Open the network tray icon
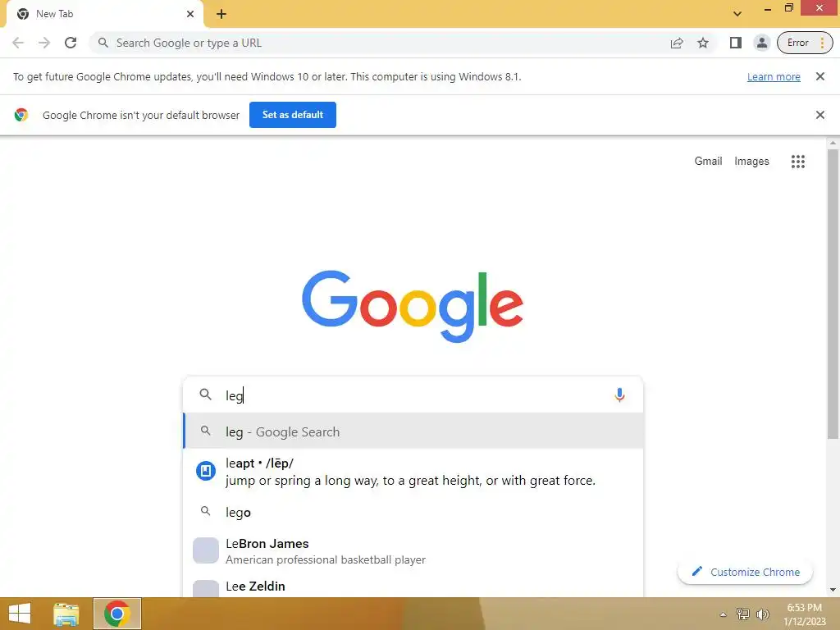The width and height of the screenshot is (840, 630). click(742, 614)
